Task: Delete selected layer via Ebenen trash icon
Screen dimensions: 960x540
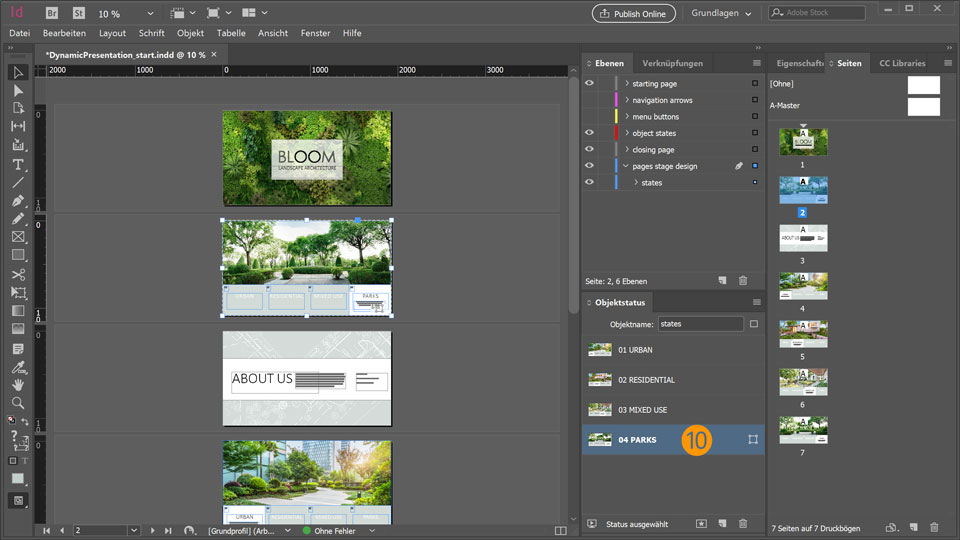Action: 742,281
